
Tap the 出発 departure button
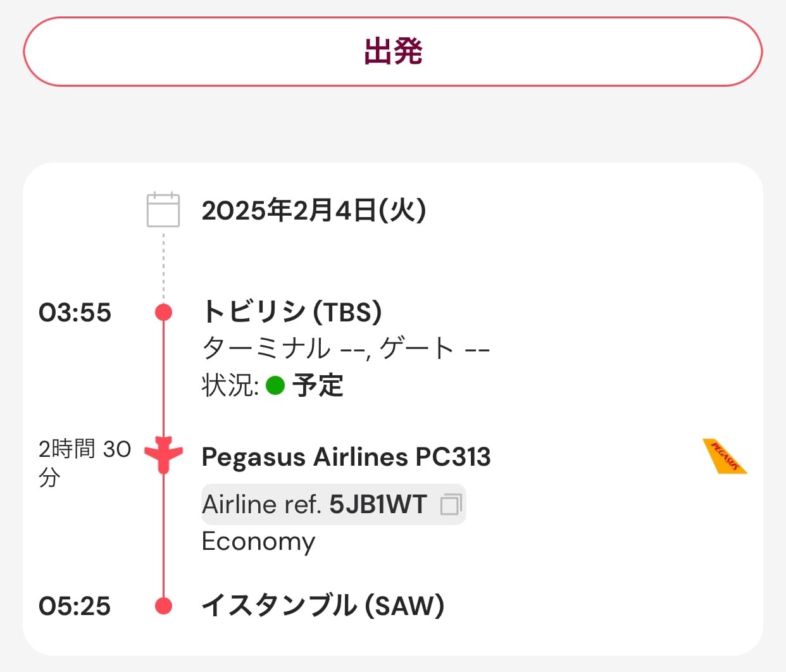pyautogui.click(x=392, y=51)
